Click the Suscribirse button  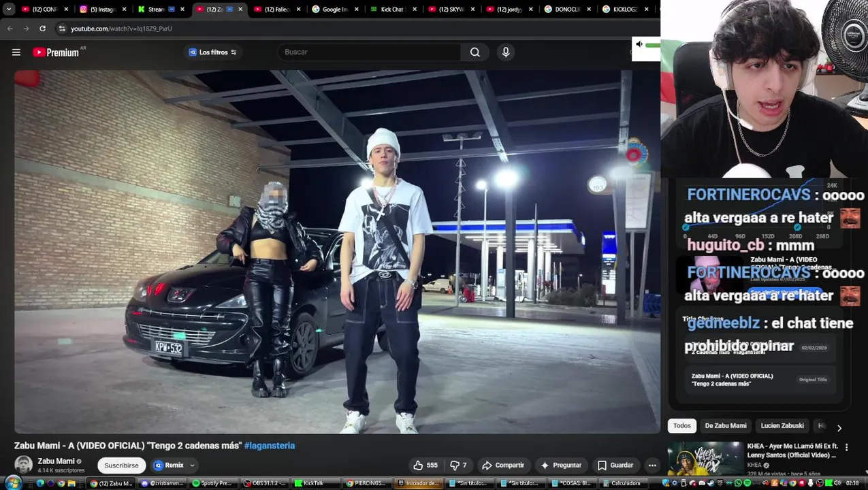121,465
